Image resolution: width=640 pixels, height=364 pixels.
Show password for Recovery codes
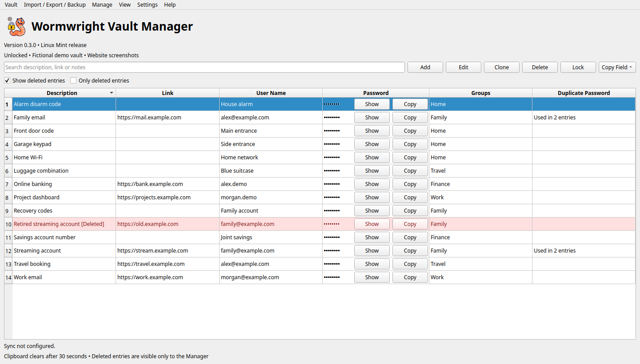372,211
